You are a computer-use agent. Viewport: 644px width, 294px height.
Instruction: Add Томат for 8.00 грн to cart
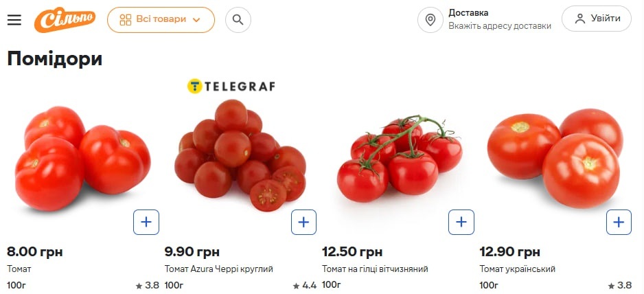point(146,222)
